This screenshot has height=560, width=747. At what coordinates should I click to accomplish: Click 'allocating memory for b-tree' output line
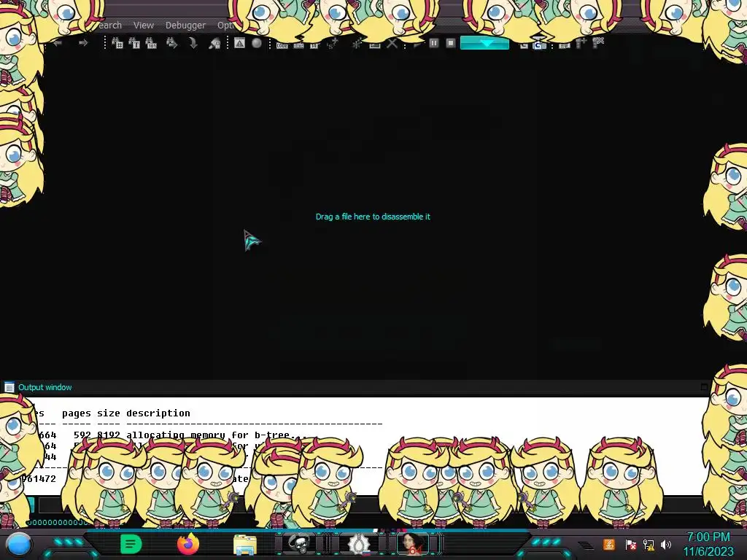[217, 435]
